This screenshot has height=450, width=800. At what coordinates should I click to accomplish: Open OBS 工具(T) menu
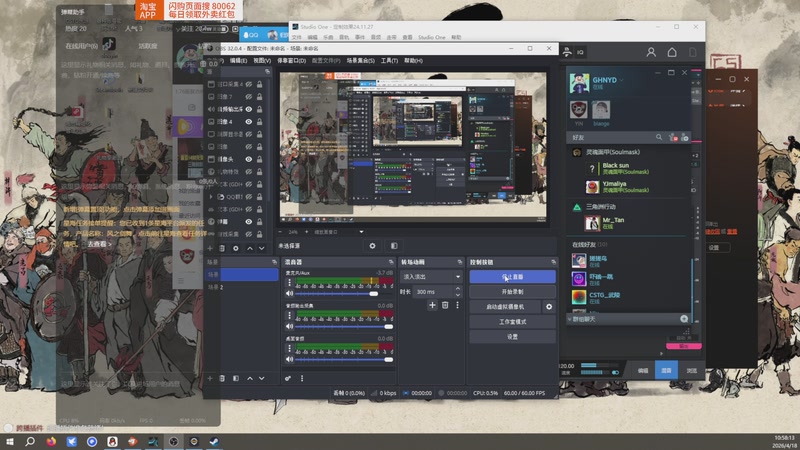coord(389,61)
